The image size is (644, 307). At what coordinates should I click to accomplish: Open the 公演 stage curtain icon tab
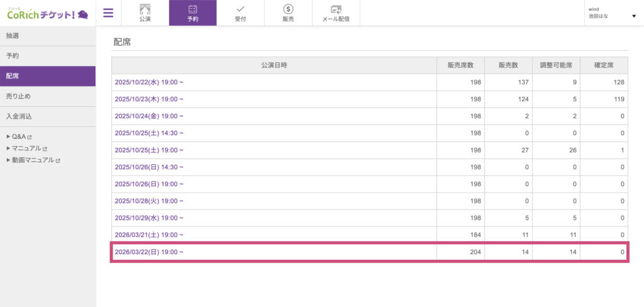(145, 13)
